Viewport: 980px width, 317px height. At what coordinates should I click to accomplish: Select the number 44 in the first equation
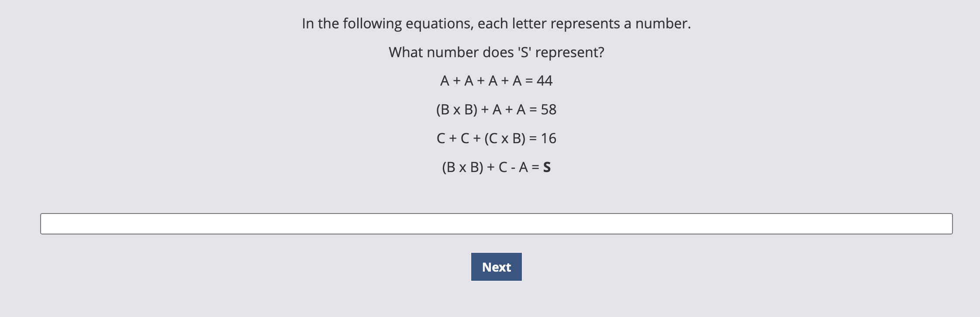click(x=545, y=81)
